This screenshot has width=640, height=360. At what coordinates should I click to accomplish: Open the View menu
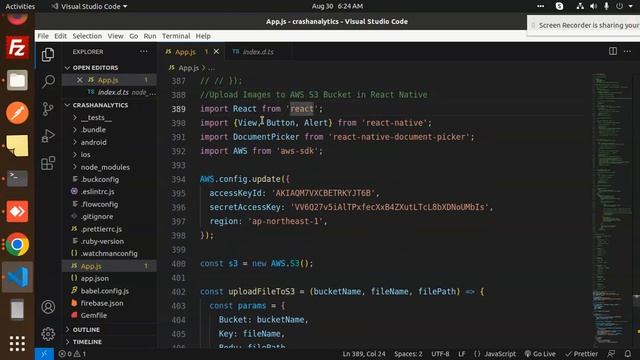[x=116, y=36]
